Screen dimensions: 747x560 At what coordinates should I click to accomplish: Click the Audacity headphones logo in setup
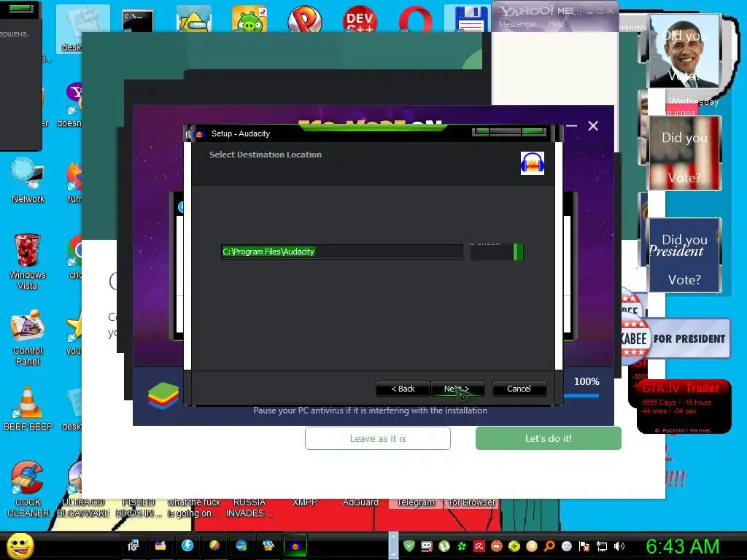[532, 163]
